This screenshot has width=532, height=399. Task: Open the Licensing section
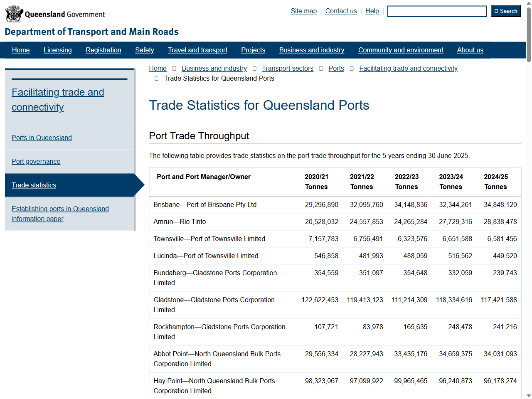[x=57, y=50]
